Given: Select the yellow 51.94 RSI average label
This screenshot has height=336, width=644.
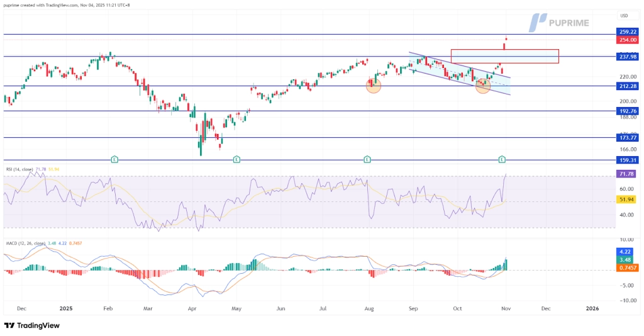Looking at the screenshot, I should click(x=626, y=199).
